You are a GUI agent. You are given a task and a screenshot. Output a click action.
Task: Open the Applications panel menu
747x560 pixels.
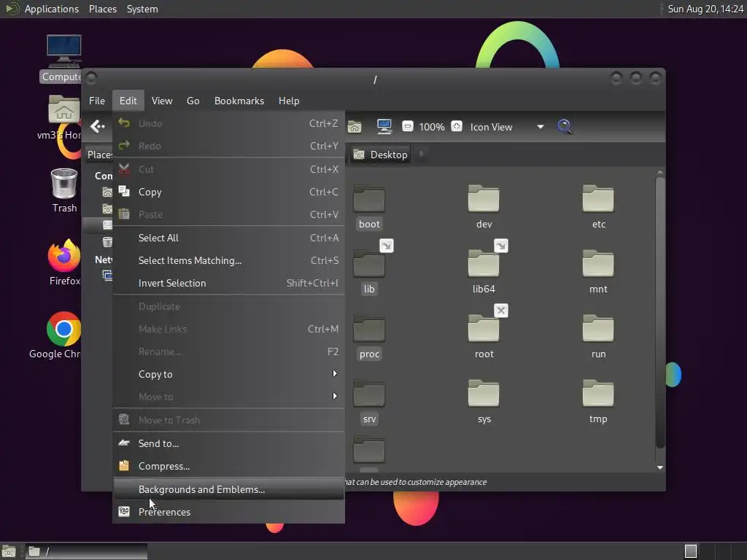(52, 9)
